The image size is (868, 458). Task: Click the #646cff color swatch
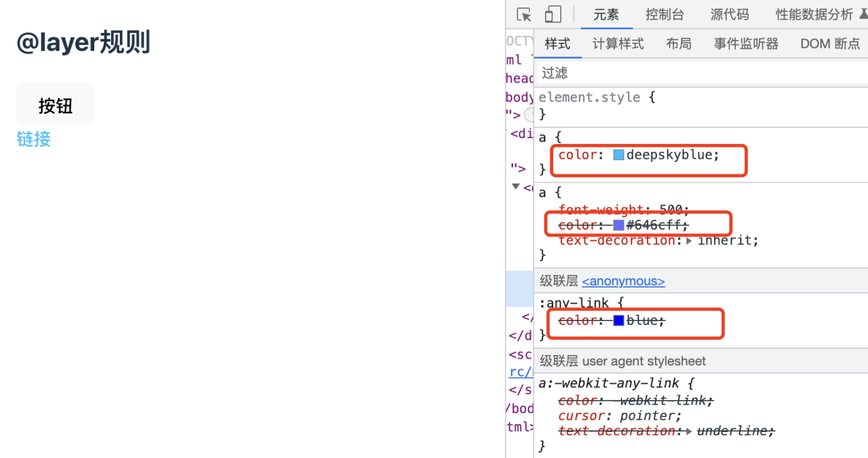(619, 225)
